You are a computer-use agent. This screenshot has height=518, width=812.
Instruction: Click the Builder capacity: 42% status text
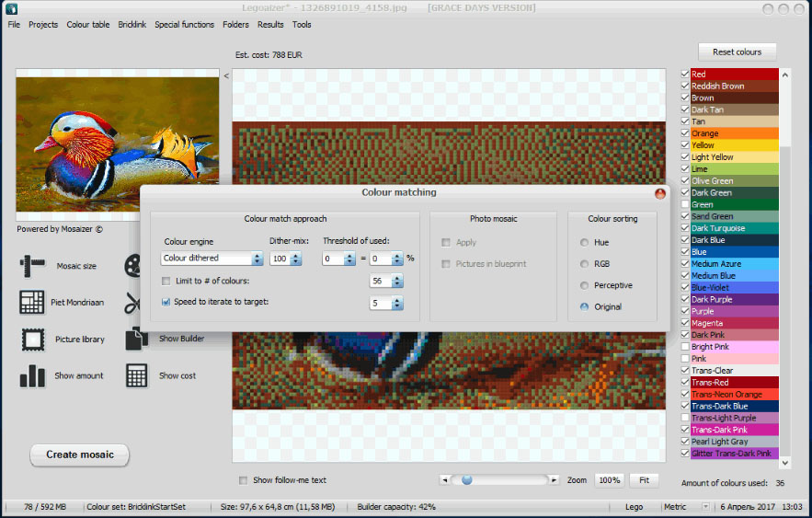click(396, 507)
